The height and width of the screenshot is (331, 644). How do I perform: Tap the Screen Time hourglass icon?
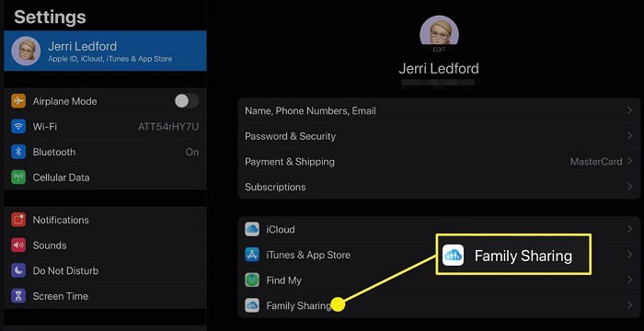(x=18, y=296)
